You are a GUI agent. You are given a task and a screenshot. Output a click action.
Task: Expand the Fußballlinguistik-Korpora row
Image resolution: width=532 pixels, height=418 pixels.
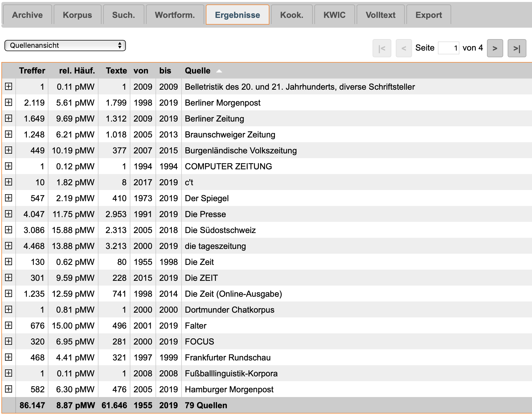point(9,373)
